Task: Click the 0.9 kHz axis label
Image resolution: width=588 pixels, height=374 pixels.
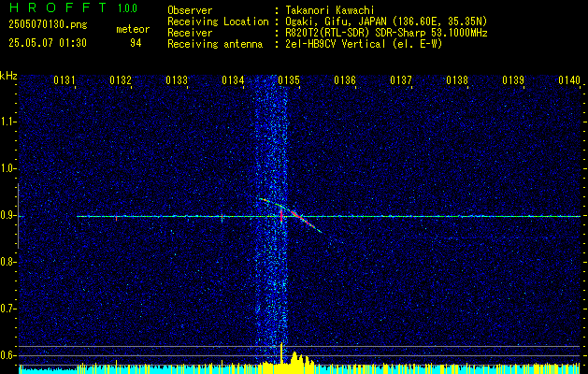Action: [x=7, y=215]
